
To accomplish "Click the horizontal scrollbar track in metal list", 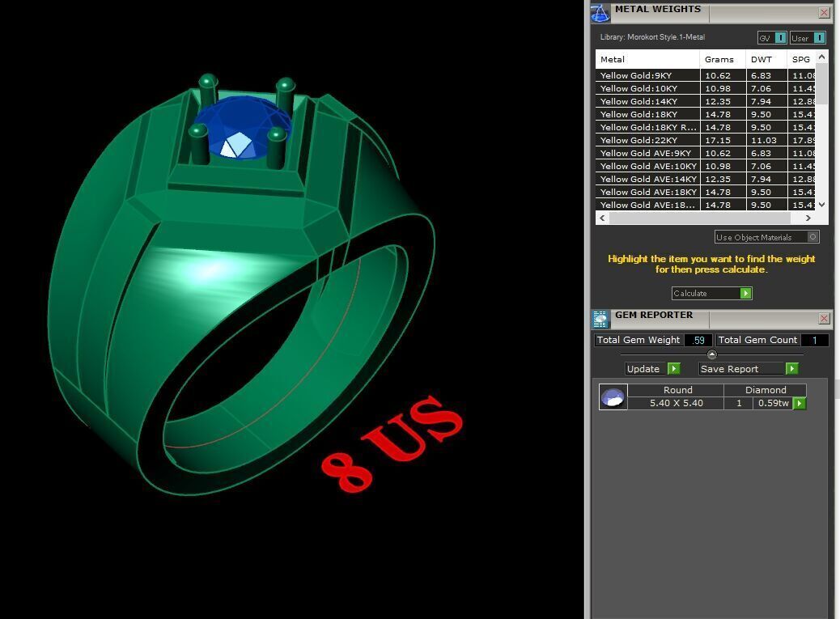I will [x=700, y=218].
